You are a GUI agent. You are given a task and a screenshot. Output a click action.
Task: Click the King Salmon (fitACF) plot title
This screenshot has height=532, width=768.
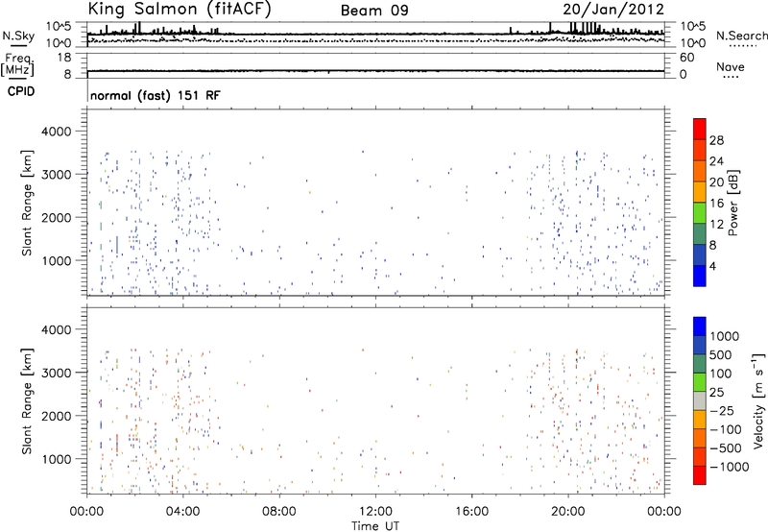click(x=180, y=10)
